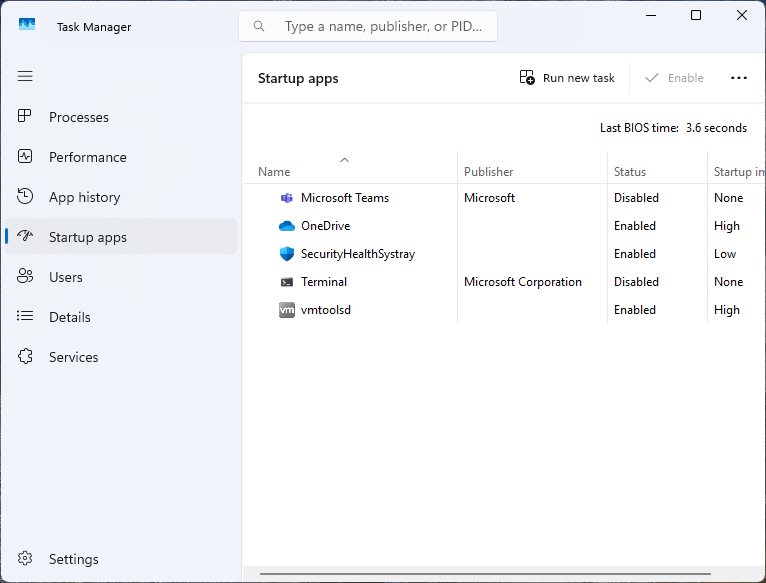Click the Performance pulse icon

coord(25,156)
